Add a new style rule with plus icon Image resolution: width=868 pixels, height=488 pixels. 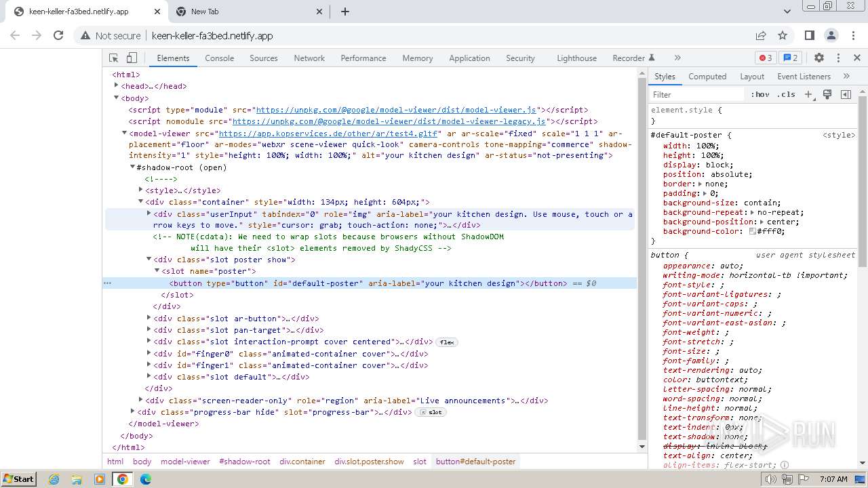(x=808, y=95)
